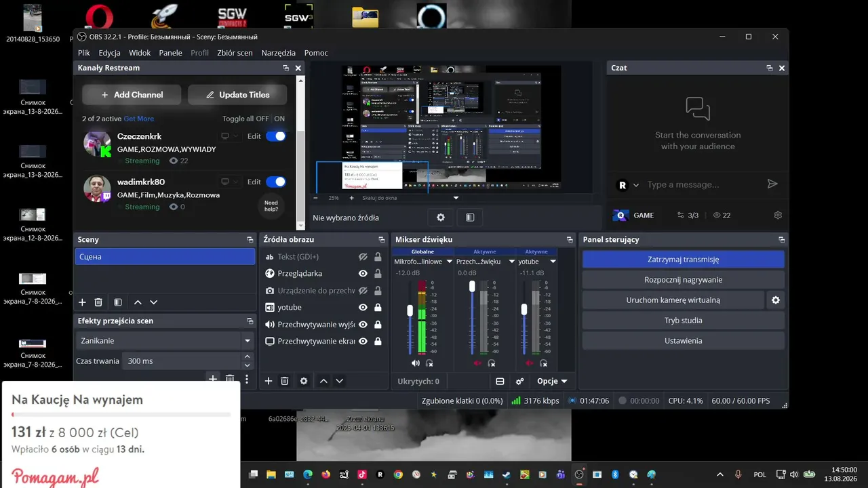
Task: Open the scene transition options three-dot menu
Action: 247,380
